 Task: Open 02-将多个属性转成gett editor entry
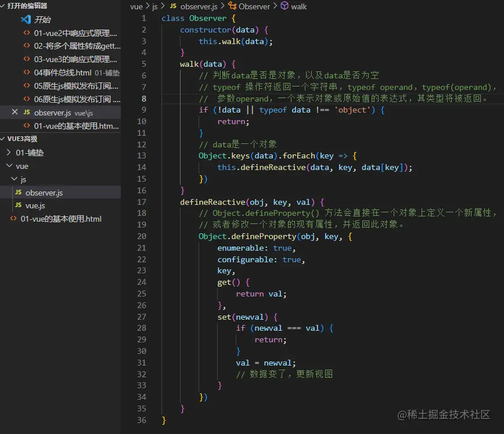pos(77,46)
